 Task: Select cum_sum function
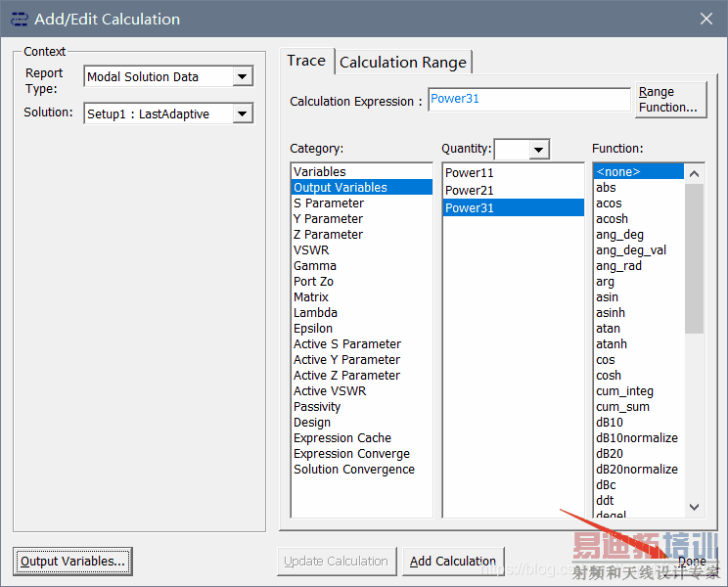pyautogui.click(x=639, y=406)
